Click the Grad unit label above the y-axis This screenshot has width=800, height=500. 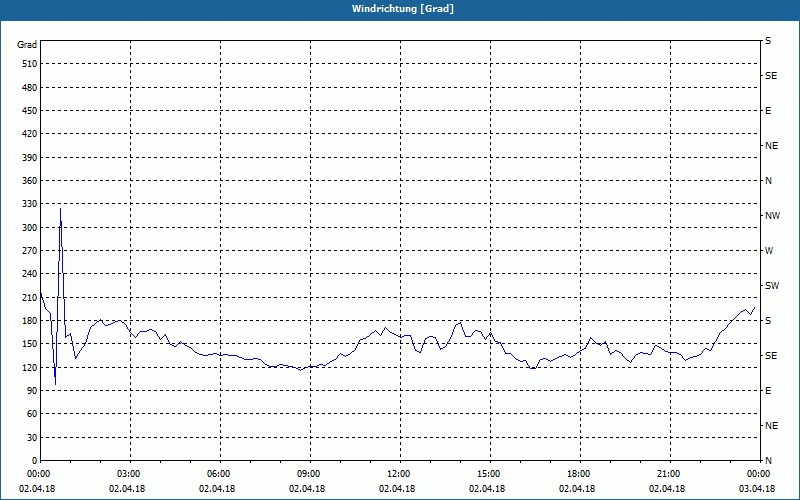point(27,45)
